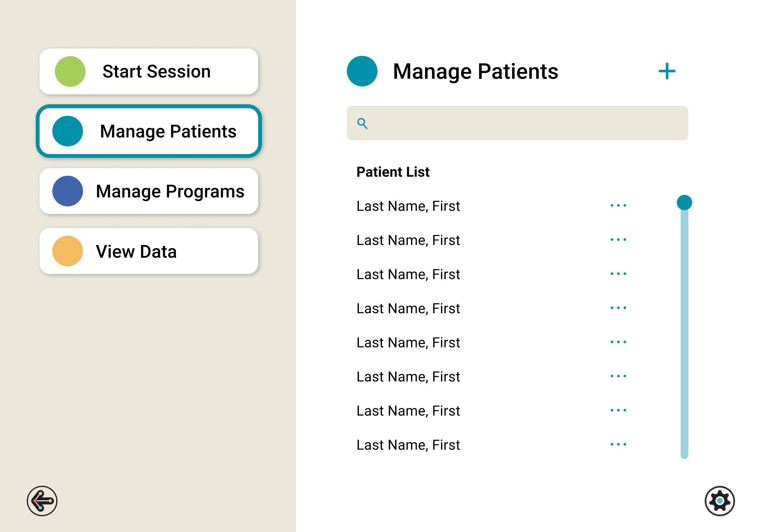
Task: Open settings via the gear icon
Action: pos(720,501)
